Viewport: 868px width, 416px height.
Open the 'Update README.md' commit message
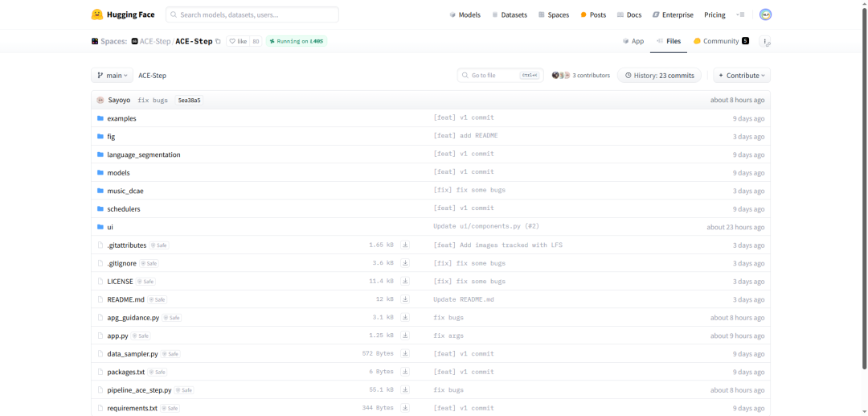tap(464, 299)
